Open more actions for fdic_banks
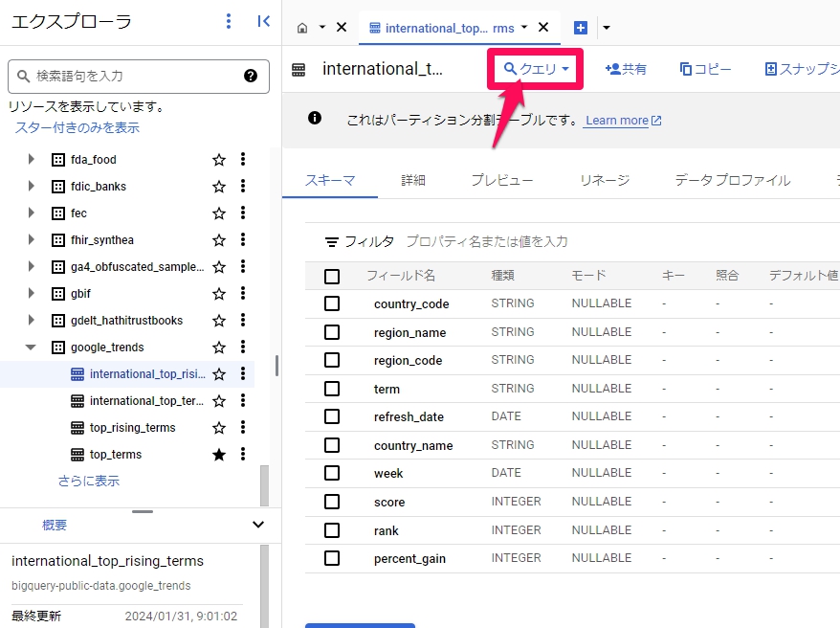Viewport: 840px width, 628px height. click(x=243, y=186)
